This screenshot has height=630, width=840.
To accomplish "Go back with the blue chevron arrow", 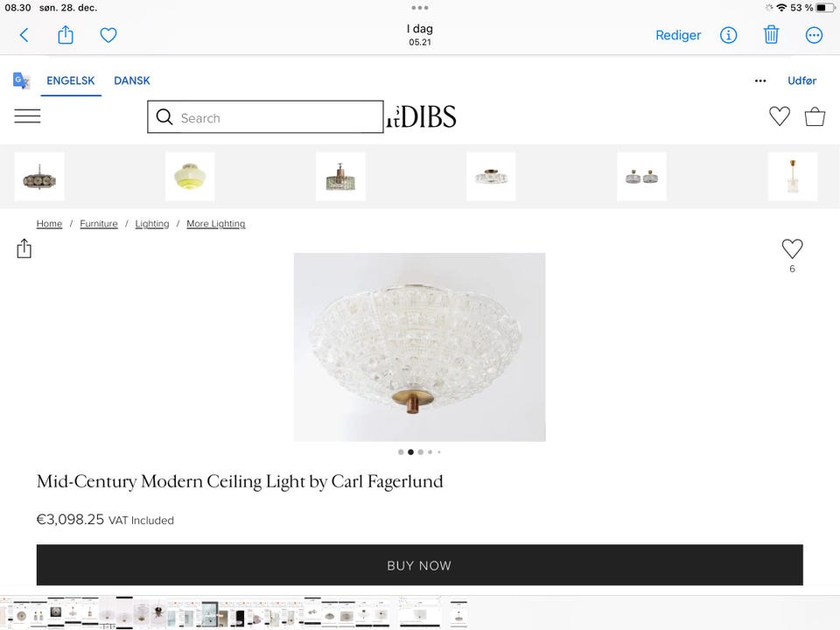I will [24, 35].
